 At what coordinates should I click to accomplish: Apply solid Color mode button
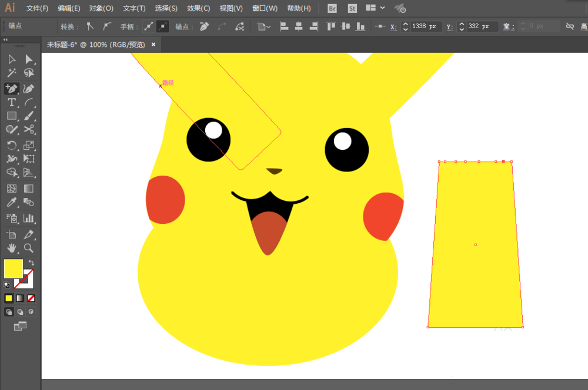pos(9,298)
